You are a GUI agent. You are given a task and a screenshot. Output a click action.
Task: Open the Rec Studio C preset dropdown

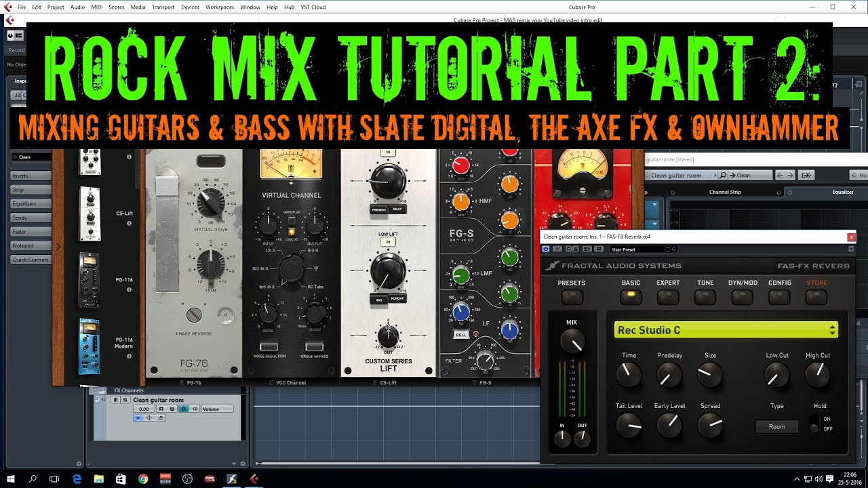[x=726, y=330]
